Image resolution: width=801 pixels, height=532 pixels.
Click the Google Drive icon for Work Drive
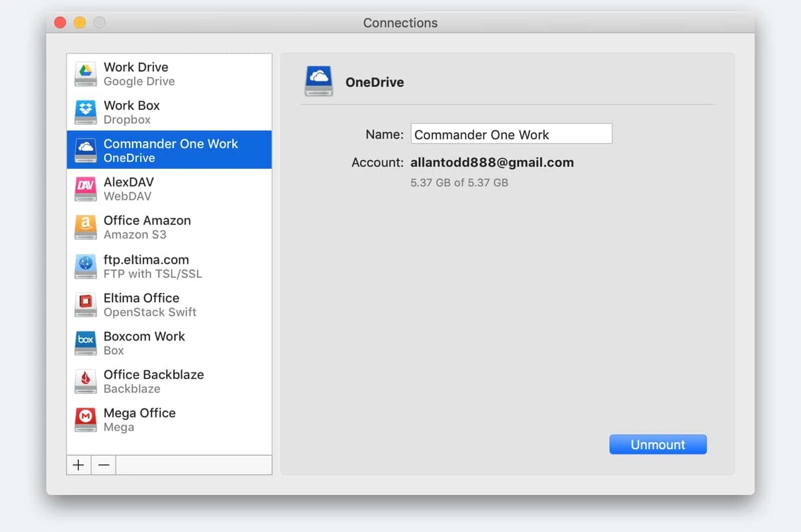[x=86, y=74]
